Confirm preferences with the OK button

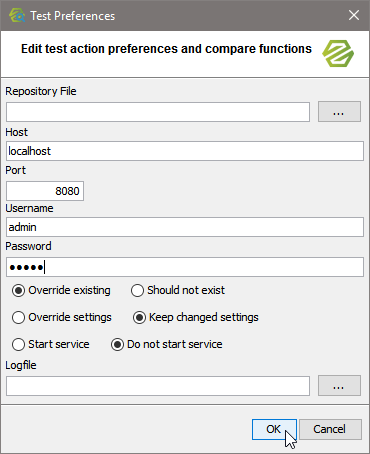click(274, 429)
